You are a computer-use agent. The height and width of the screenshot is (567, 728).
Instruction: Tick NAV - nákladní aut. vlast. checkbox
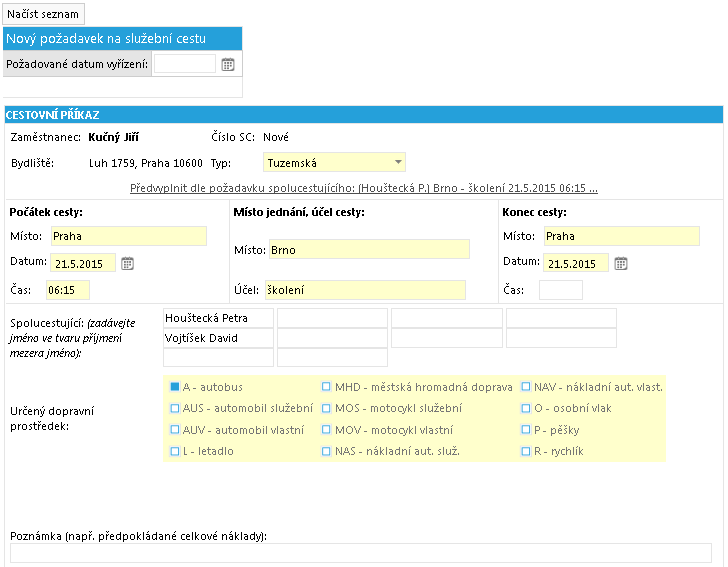coord(526,386)
